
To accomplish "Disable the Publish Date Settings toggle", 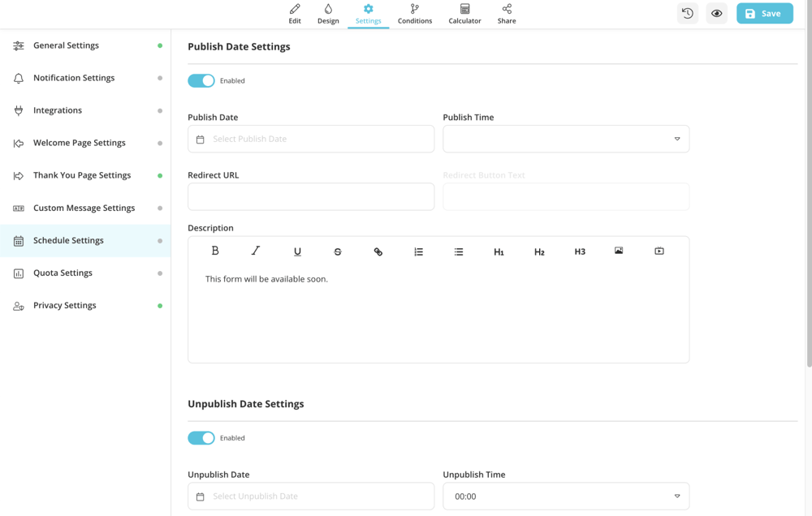I will [x=201, y=80].
